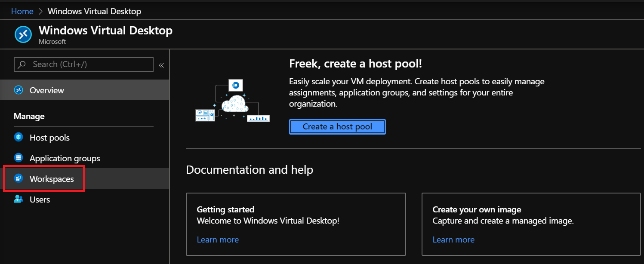Click the Users icon
This screenshot has height=264, width=644.
click(x=18, y=199)
